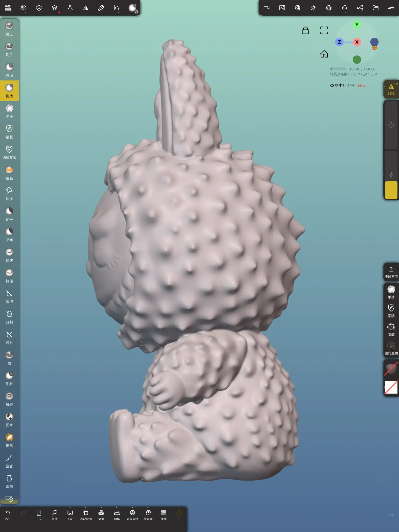This screenshot has height=532, width=399.
Task: Toggle 网格 wireframe display
Action: (x=117, y=512)
